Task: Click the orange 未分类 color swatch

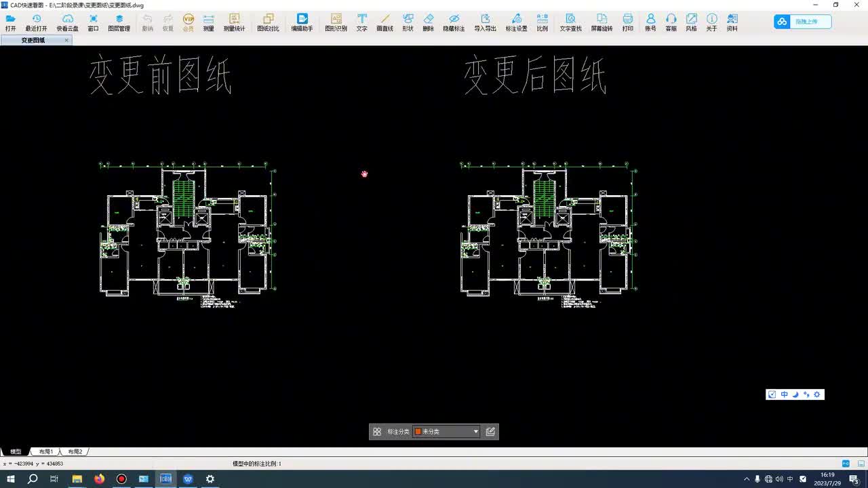Action: (x=418, y=432)
